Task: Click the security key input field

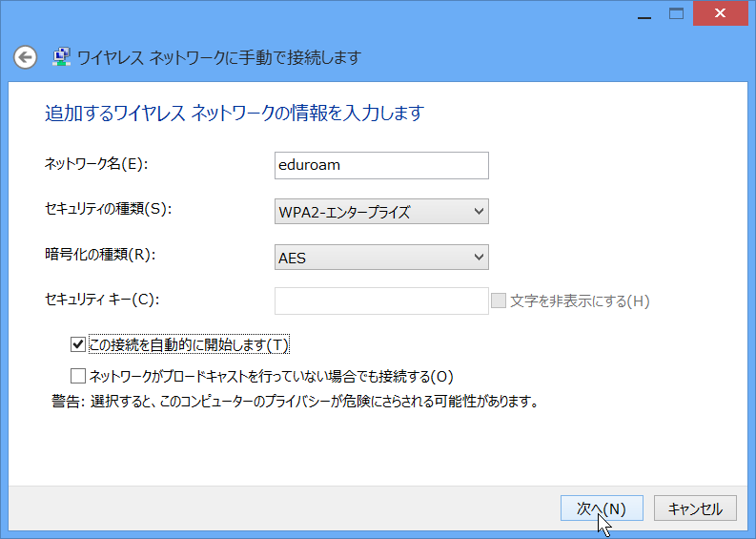Action: (x=381, y=301)
